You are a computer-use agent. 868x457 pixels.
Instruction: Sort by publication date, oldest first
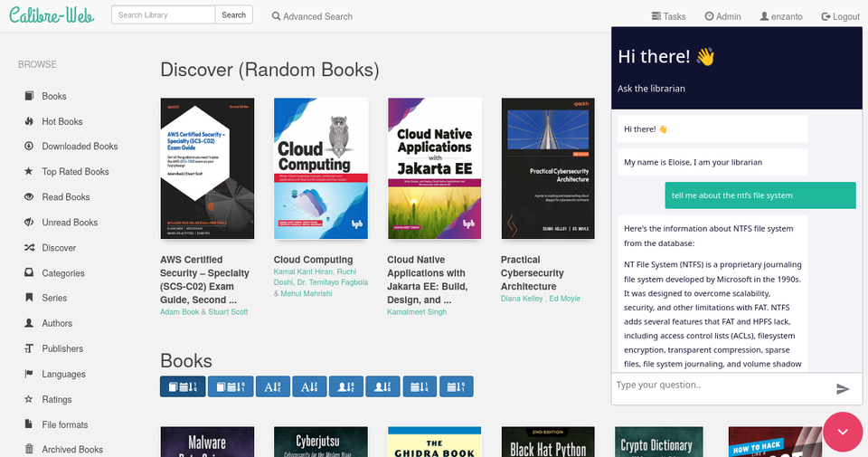tap(455, 386)
